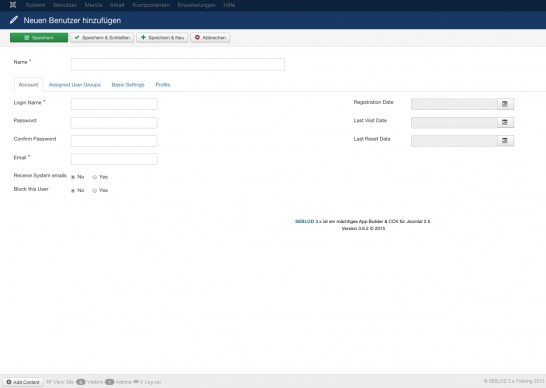The height and width of the screenshot is (388, 546).
Task: Click the messages envelope icon in status bar
Action: tap(136, 382)
